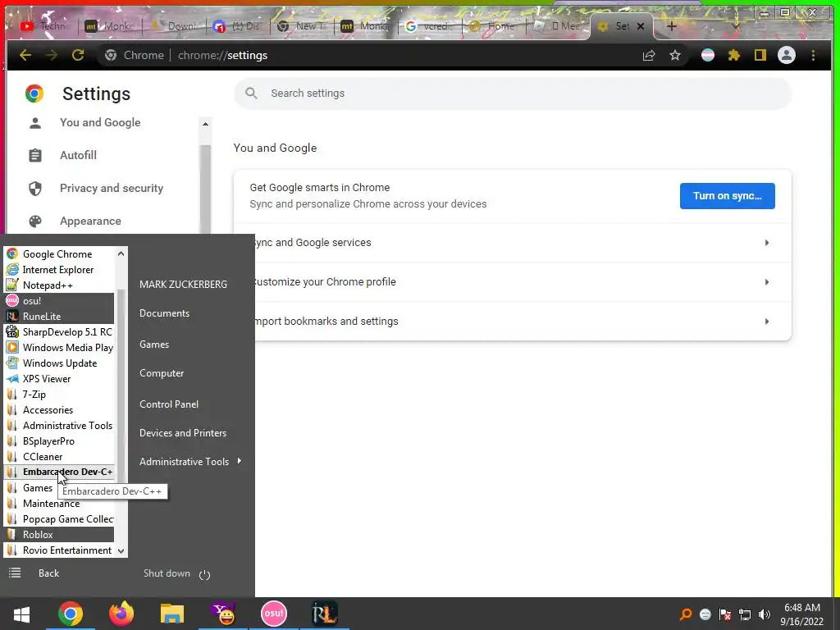Expand the Roblox folder
The width and height of the screenshot is (840, 630).
click(x=59, y=534)
